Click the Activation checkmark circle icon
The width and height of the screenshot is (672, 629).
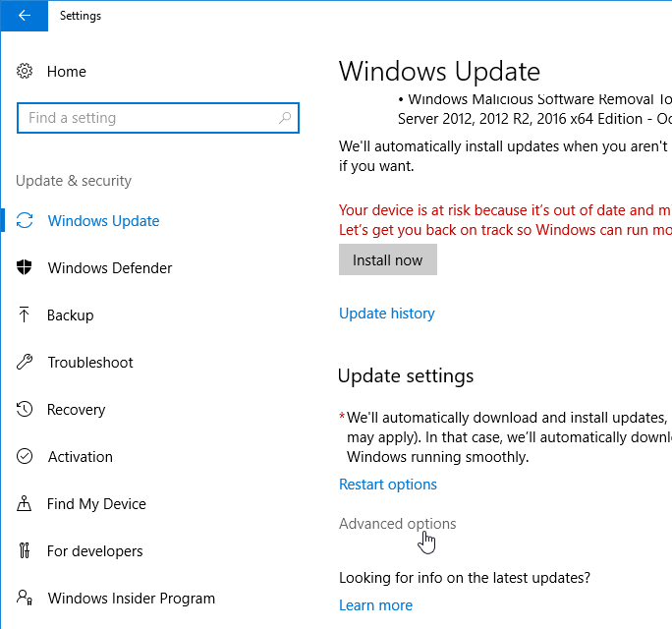(26, 457)
